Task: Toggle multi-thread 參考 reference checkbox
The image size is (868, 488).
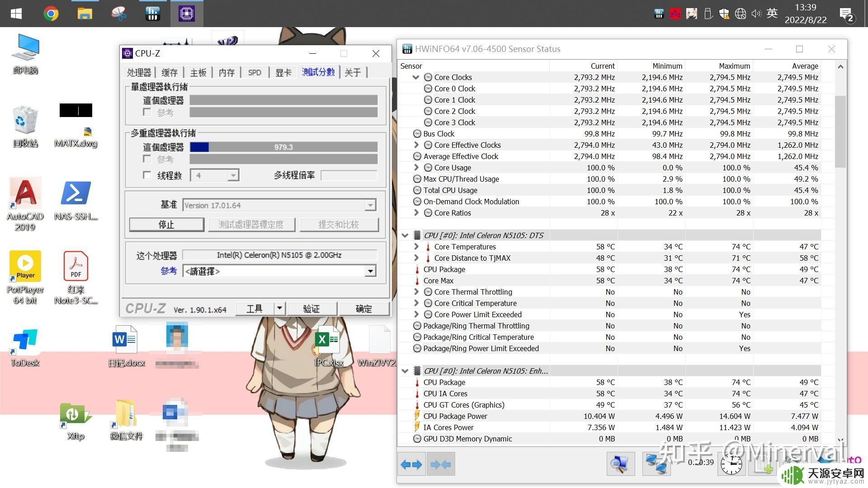Action: coord(146,159)
